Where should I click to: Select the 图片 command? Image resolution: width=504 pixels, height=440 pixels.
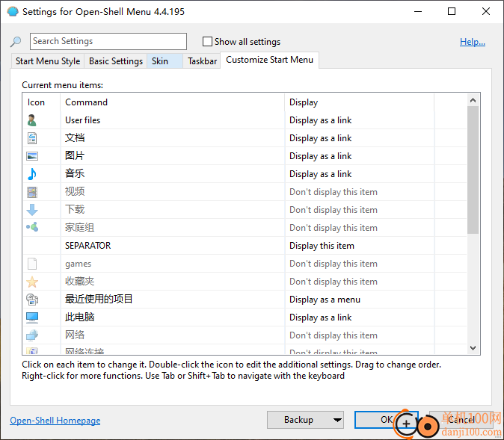click(75, 156)
